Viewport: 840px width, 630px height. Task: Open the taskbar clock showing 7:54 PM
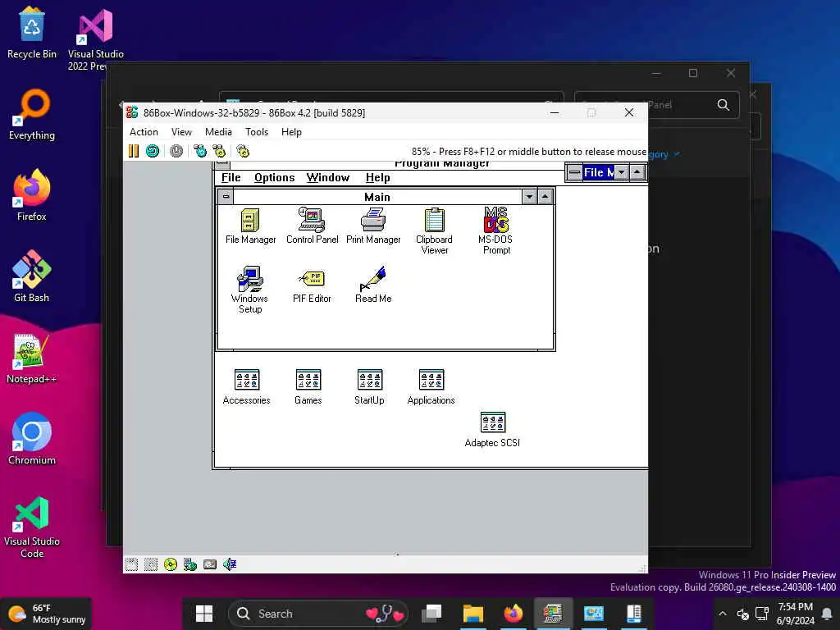[796, 614]
